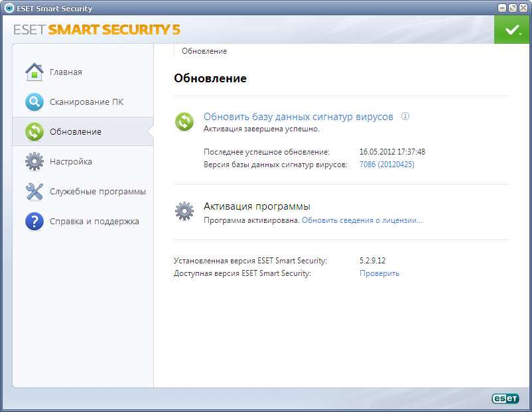
Task: Click the magnifier icon for Сканирование ПК
Action: [34, 102]
